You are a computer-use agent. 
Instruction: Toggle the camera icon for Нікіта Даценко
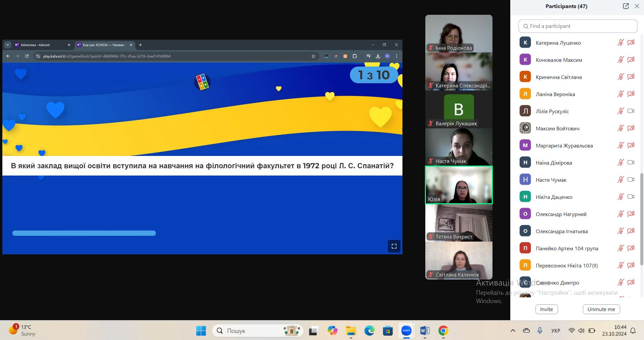click(x=631, y=197)
